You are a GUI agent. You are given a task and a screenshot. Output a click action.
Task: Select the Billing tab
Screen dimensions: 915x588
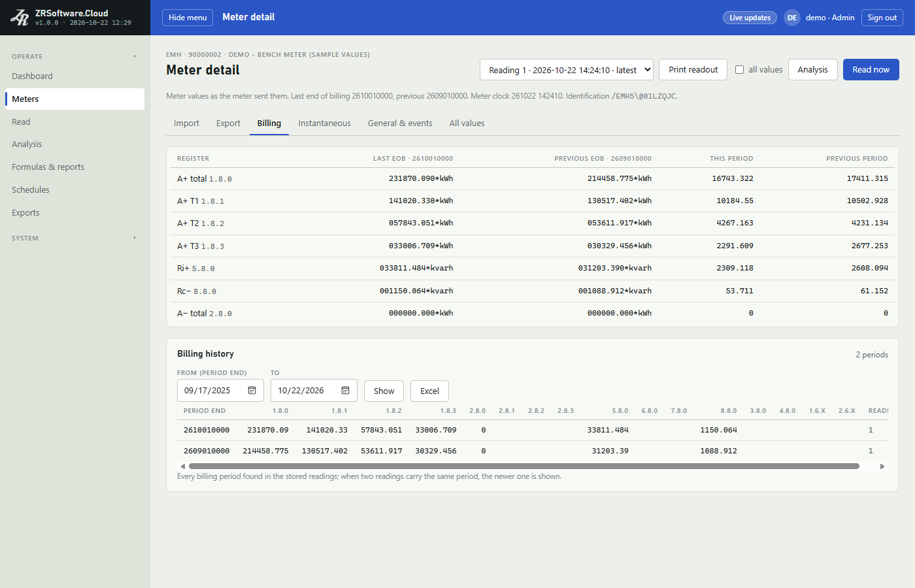pos(269,123)
